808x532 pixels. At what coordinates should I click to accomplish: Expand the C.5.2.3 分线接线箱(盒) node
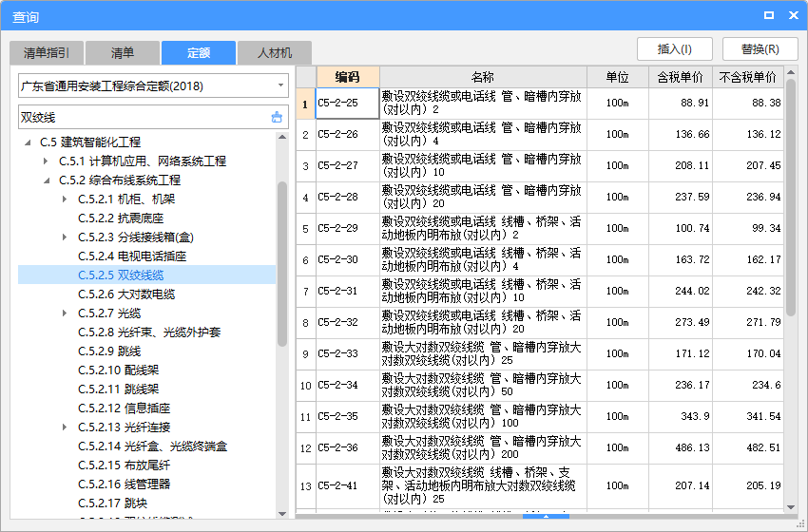pyautogui.click(x=65, y=237)
